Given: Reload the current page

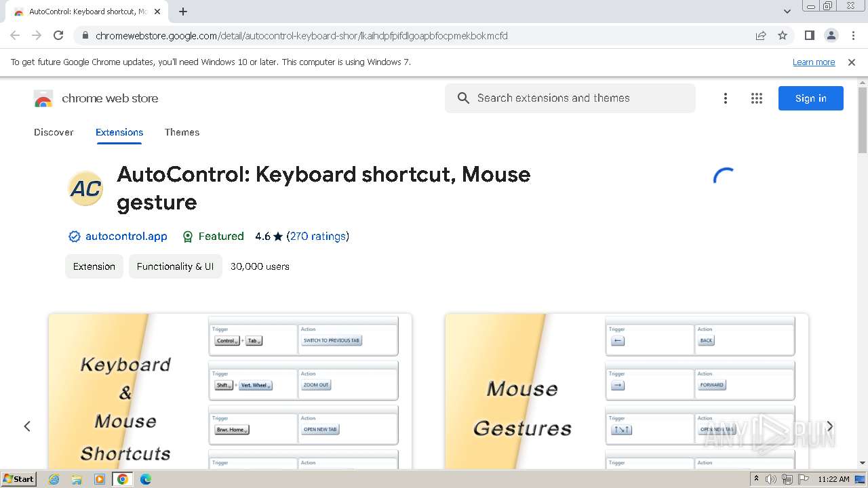Looking at the screenshot, I should [x=58, y=35].
